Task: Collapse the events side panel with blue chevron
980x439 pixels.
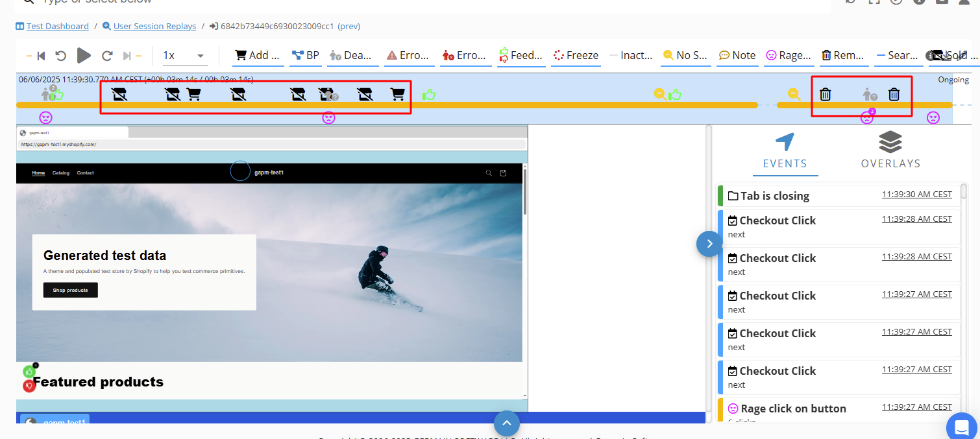Action: pos(709,244)
